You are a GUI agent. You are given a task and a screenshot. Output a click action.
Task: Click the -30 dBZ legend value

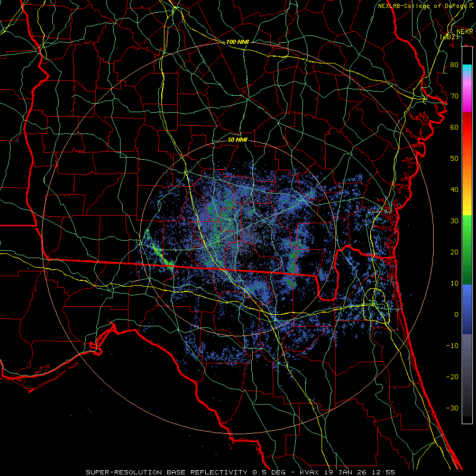(x=452, y=408)
